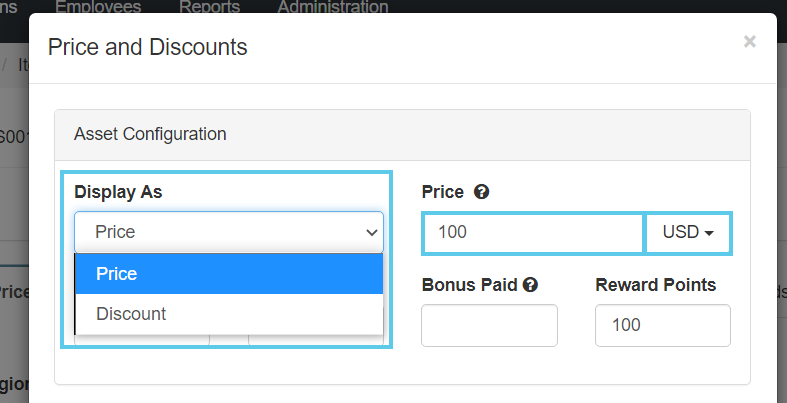Image resolution: width=787 pixels, height=403 pixels.
Task: Click the Bonus Paid label text
Action: [469, 285]
